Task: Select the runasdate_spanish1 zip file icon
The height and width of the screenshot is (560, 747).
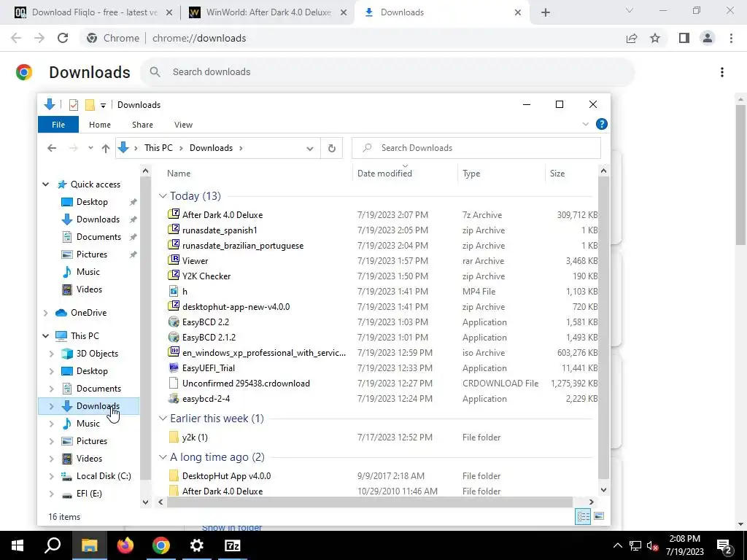Action: 174,230
